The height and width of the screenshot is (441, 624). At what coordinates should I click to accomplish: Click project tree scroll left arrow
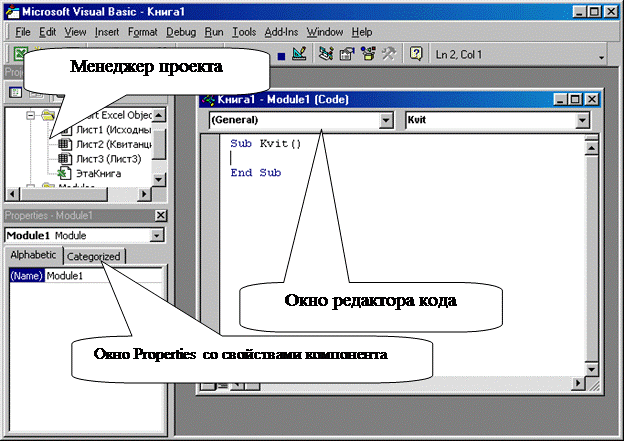[x=12, y=194]
